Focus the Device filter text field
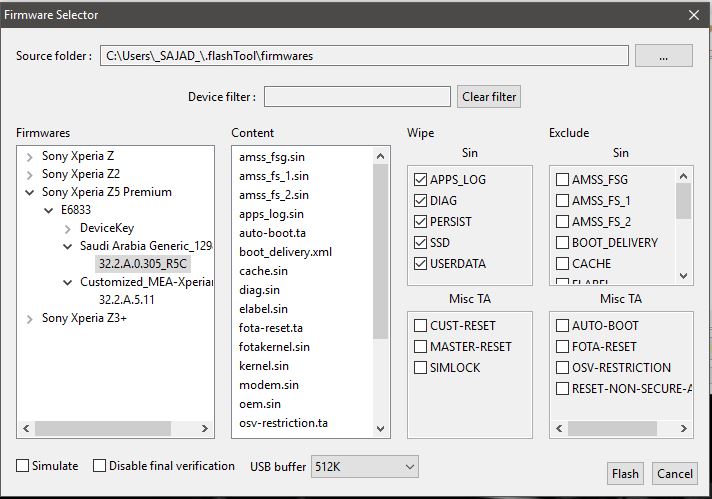Image resolution: width=712 pixels, height=499 pixels. 357,97
